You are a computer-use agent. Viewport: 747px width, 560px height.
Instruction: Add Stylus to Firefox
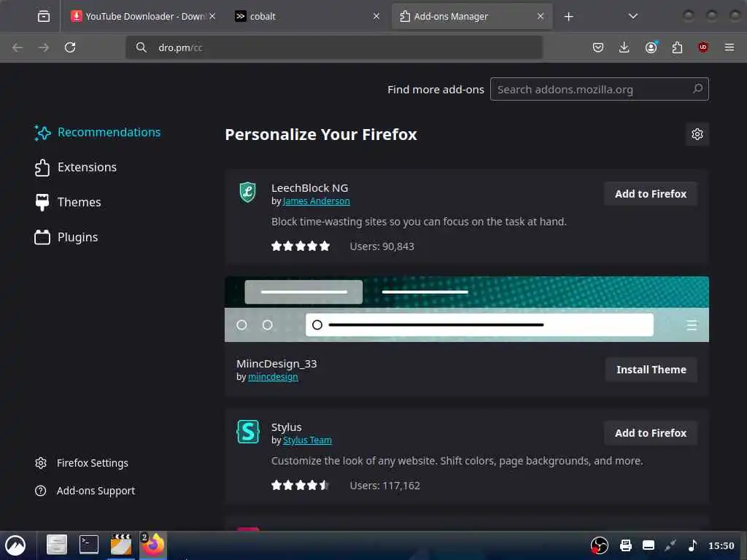(650, 433)
